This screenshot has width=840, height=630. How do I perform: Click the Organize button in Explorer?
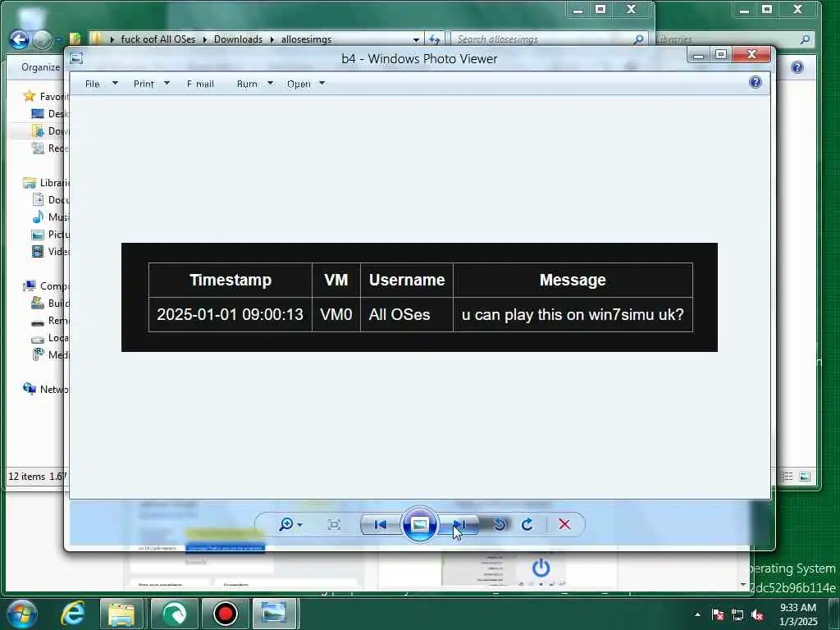40,67
